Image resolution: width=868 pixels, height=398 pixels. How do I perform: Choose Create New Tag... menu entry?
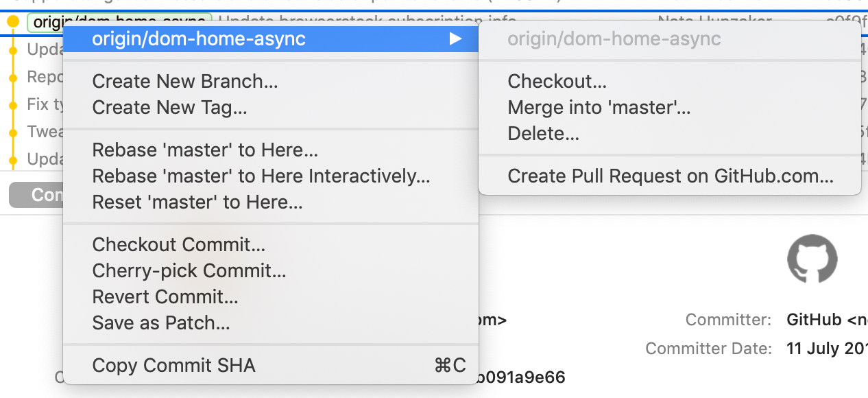coord(270,107)
